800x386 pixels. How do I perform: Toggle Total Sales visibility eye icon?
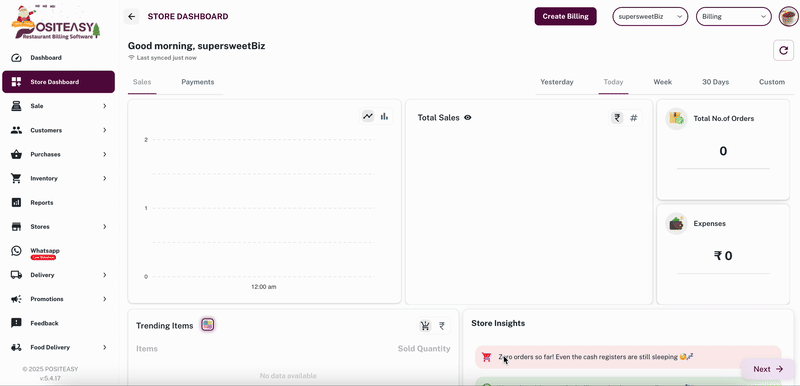tap(468, 118)
